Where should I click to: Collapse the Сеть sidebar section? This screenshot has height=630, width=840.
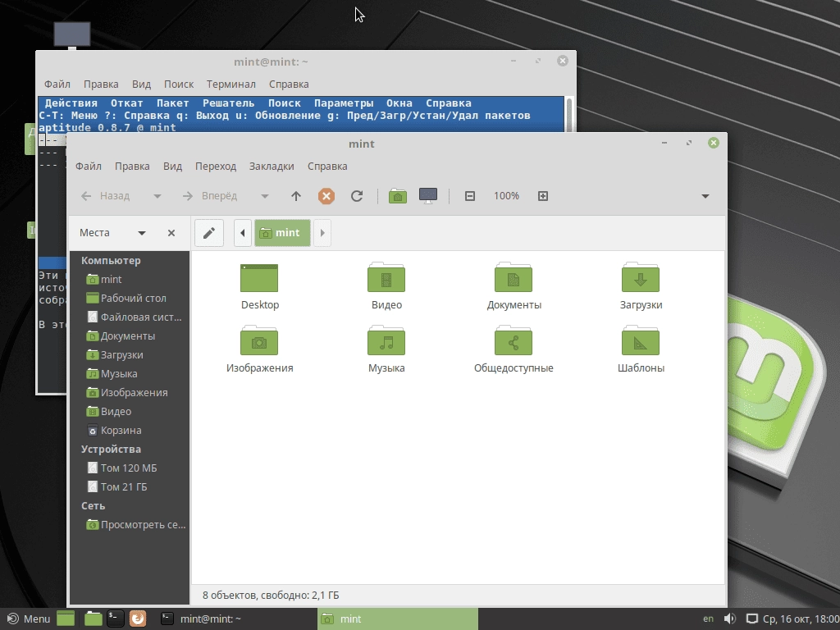click(93, 505)
